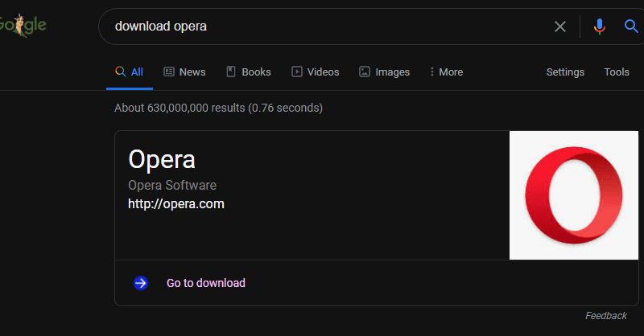Click the Videos tab play icon
The width and height of the screenshot is (644, 336).
click(296, 72)
